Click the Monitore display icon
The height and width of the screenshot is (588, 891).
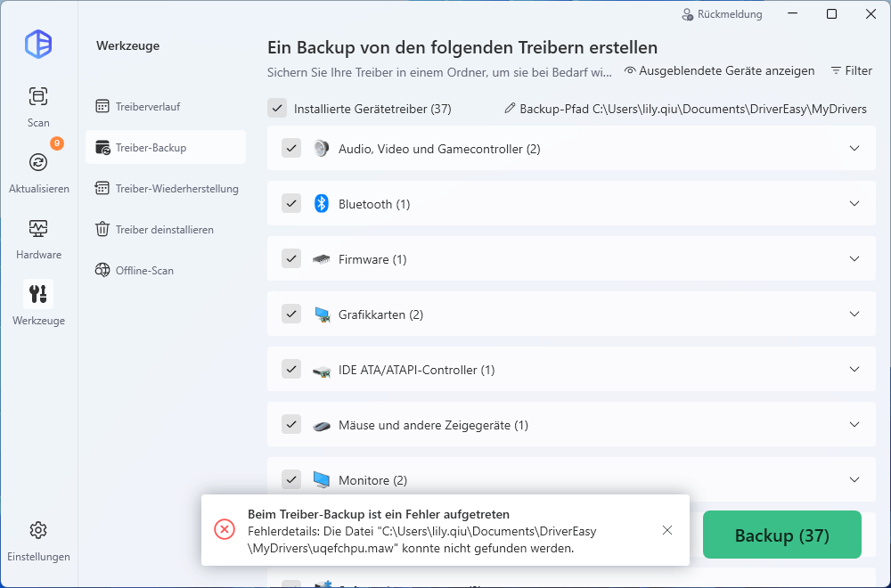pyautogui.click(x=322, y=480)
